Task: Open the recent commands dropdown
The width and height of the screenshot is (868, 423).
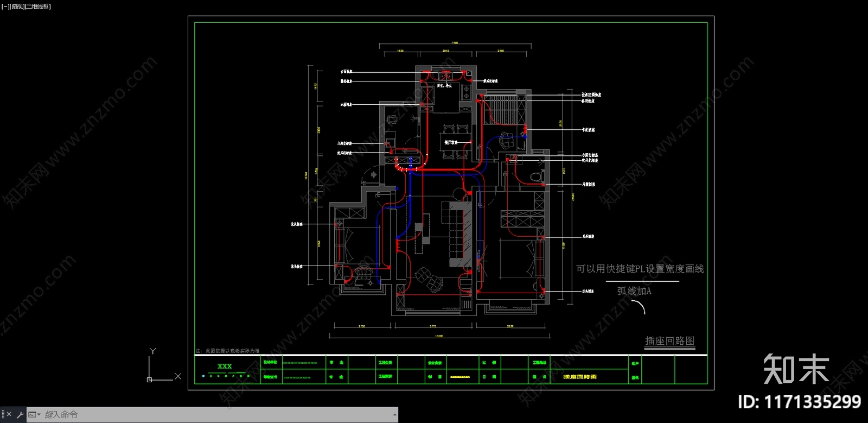Action: [35, 414]
